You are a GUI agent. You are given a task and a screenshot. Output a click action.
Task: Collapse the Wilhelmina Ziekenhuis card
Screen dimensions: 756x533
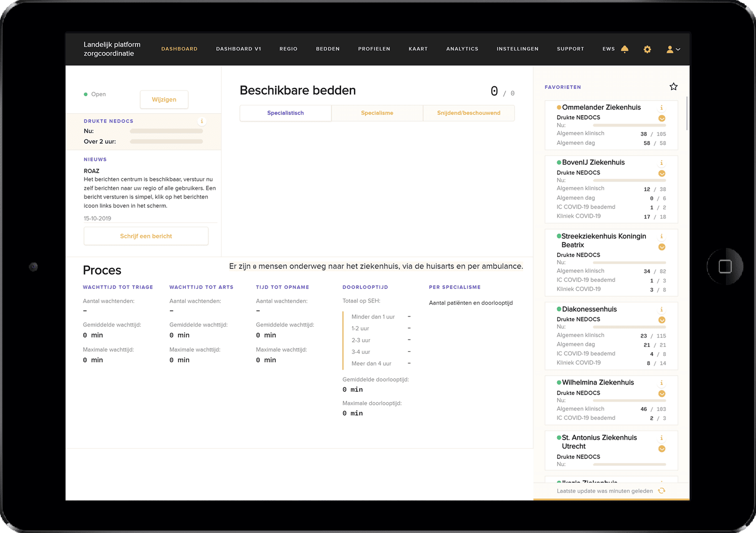point(662,394)
